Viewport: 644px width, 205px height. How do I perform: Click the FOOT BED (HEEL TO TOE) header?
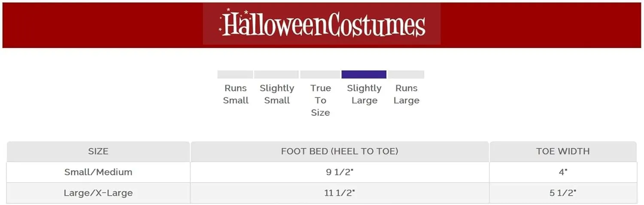(x=340, y=151)
